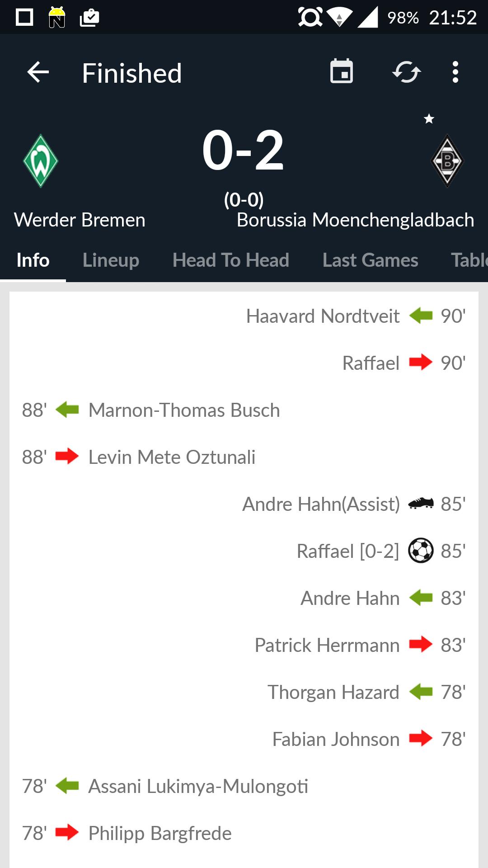
Task: Open the calendar icon in the top bar
Action: pyautogui.click(x=341, y=71)
